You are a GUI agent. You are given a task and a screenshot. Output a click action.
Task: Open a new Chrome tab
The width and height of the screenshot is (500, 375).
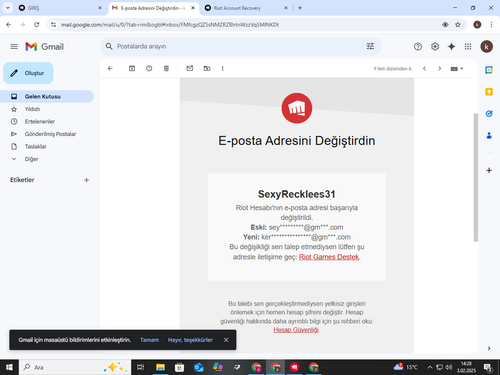(x=300, y=8)
